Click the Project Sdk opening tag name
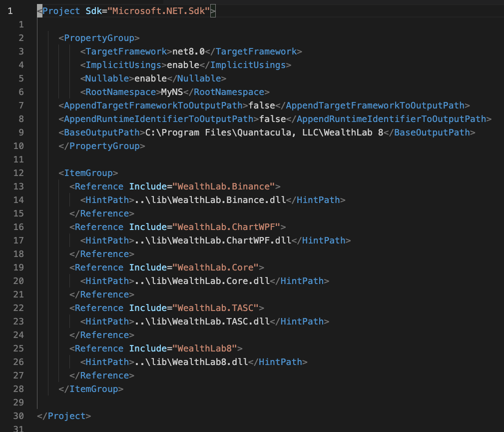 [x=61, y=11]
